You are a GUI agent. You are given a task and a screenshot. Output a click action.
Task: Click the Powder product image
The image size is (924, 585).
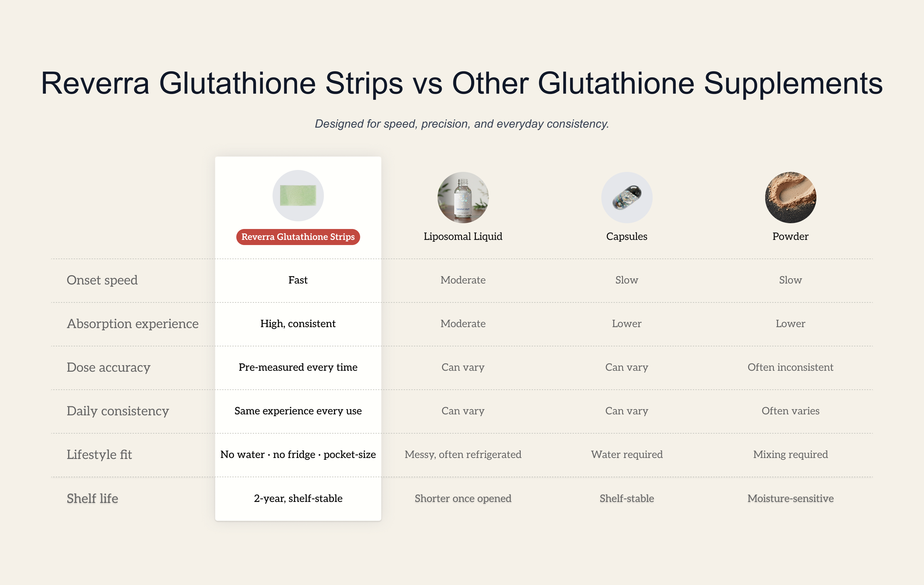point(791,197)
